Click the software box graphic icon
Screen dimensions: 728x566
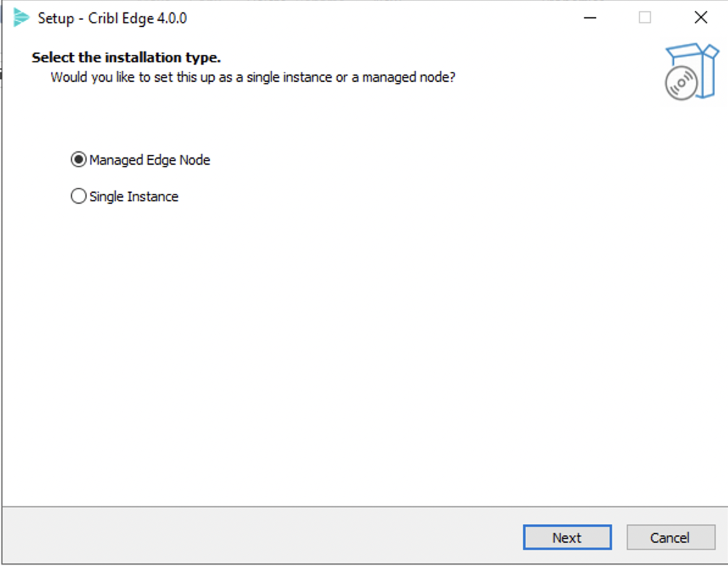(x=692, y=70)
